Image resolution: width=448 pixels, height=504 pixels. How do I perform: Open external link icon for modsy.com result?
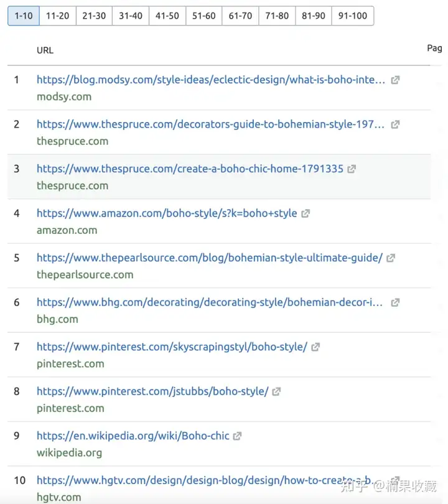point(395,80)
